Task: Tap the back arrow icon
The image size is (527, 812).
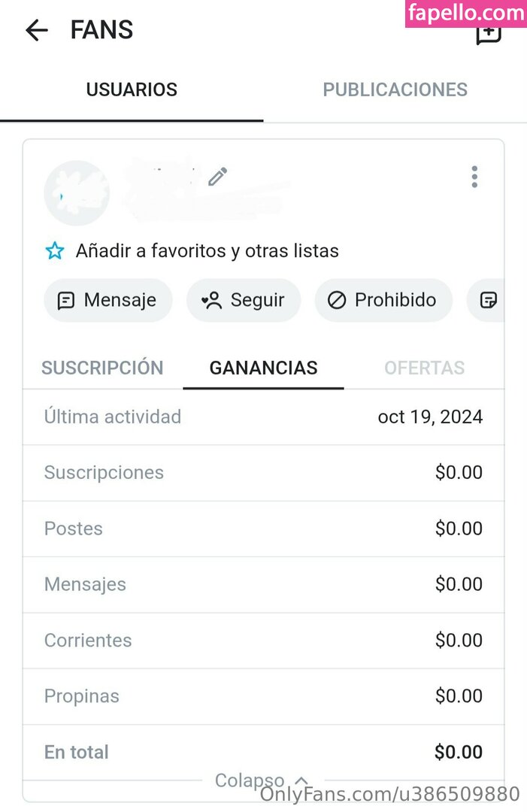Action: 36,30
